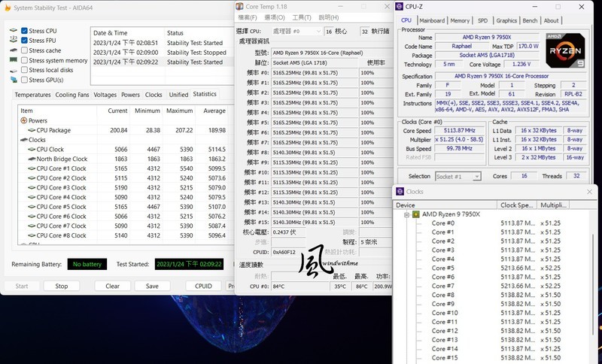Viewport: 602px width, 364px height.
Task: Click the icon beside North Bridge Clock row
Action: pyautogui.click(x=32, y=159)
